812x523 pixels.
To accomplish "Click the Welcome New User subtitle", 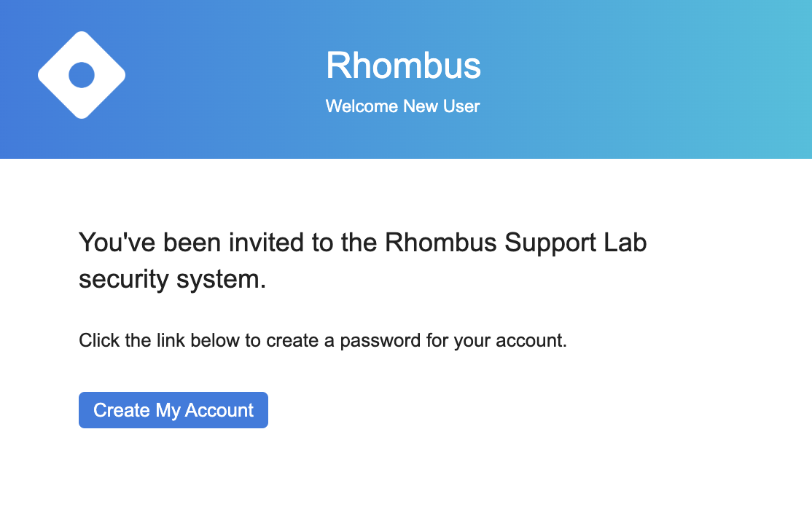I will [x=403, y=106].
